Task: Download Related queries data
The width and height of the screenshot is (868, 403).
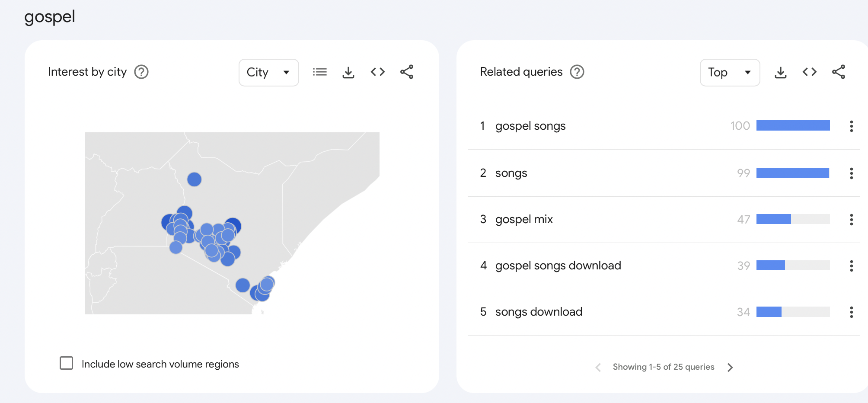Action: coord(781,72)
